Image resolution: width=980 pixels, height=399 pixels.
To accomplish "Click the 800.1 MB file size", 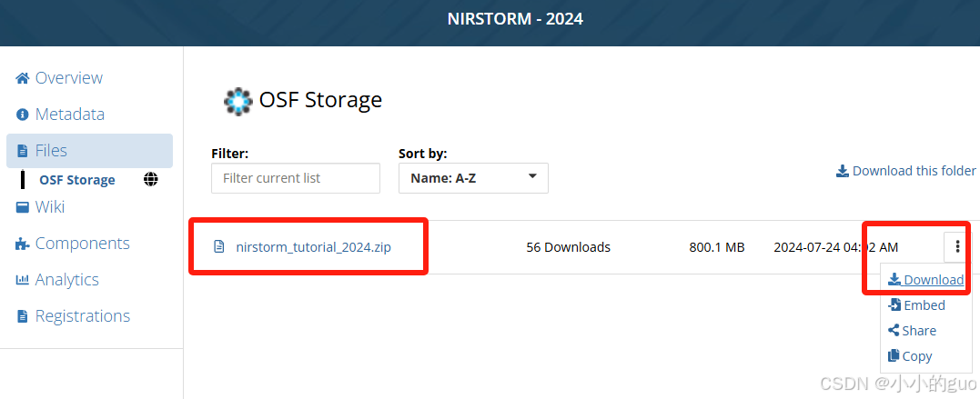I will pos(717,247).
